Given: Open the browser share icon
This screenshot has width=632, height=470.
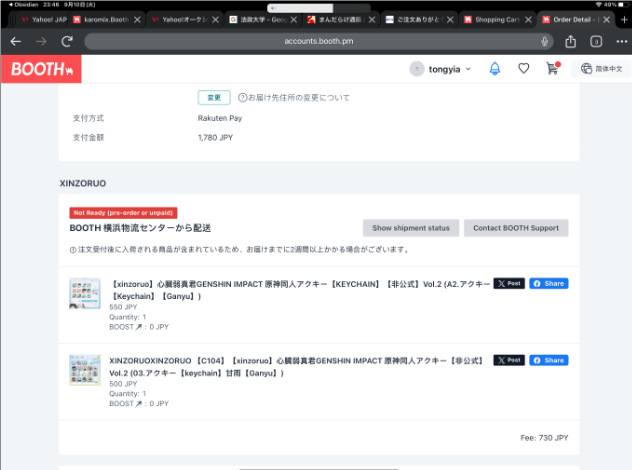Looking at the screenshot, I should pyautogui.click(x=570, y=41).
